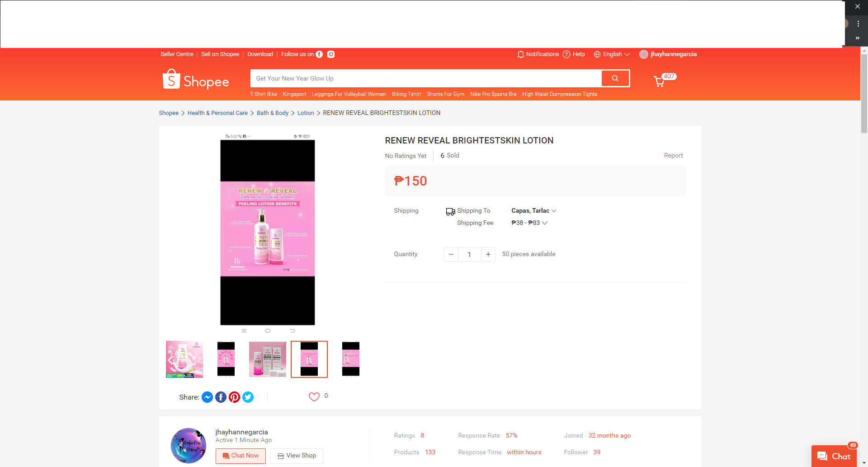Click Sell on Shopee in the top bar
868x467 pixels.
(x=220, y=54)
